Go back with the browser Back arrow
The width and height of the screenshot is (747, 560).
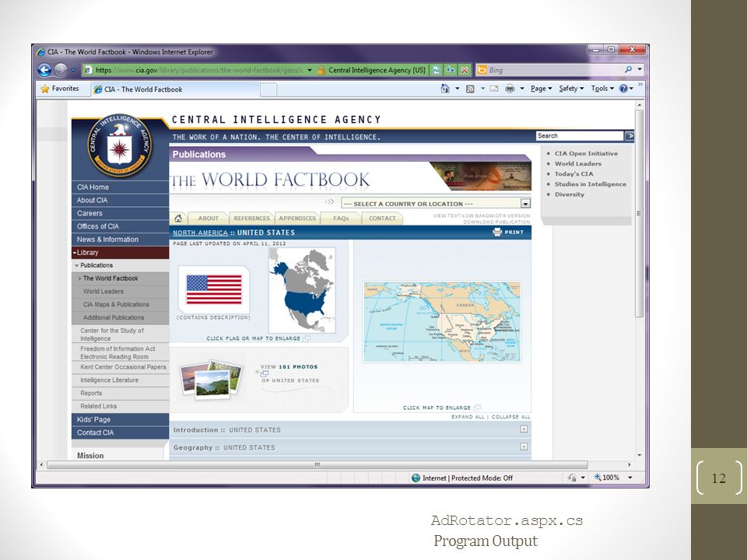[44, 70]
